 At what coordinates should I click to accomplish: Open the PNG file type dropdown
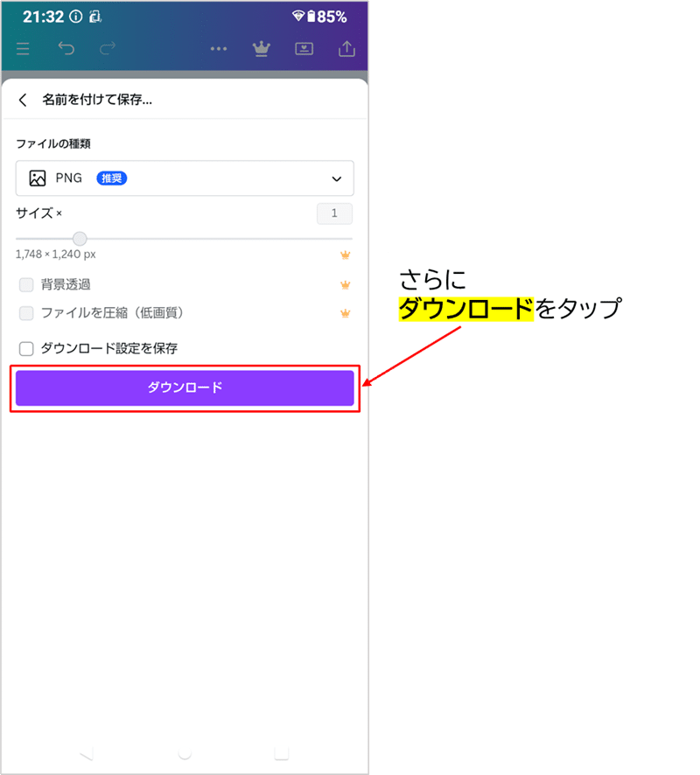pos(185,178)
